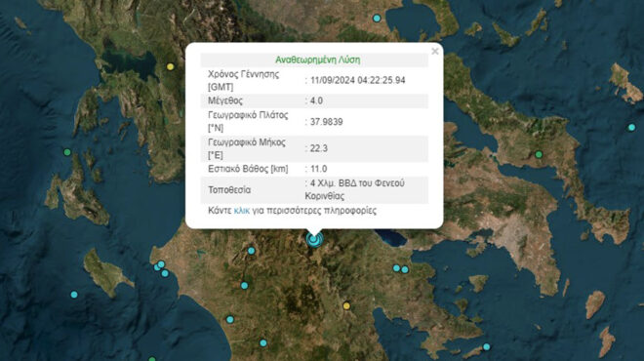The width and height of the screenshot is (644, 361).
Task: Click the 'Τοποθεσία' row label
Action: pos(229,190)
